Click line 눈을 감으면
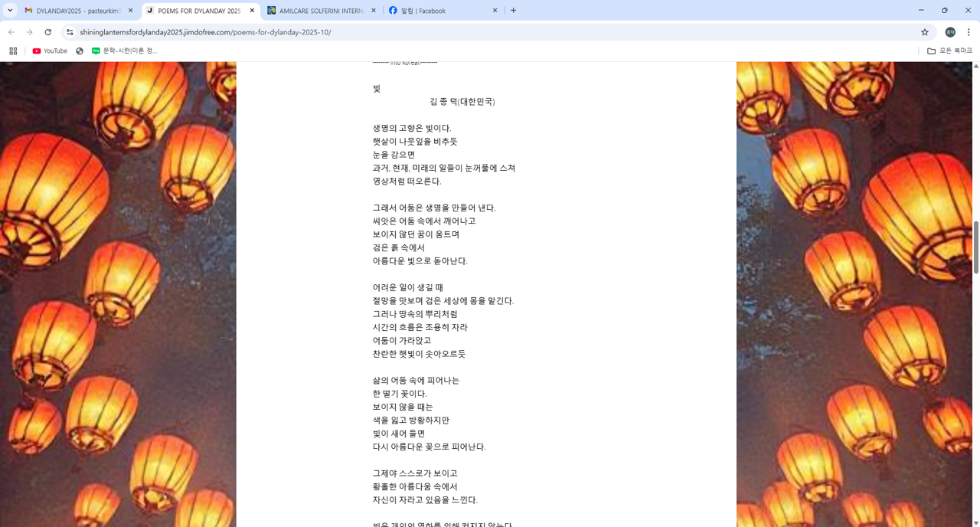This screenshot has width=980, height=527. pos(394,155)
